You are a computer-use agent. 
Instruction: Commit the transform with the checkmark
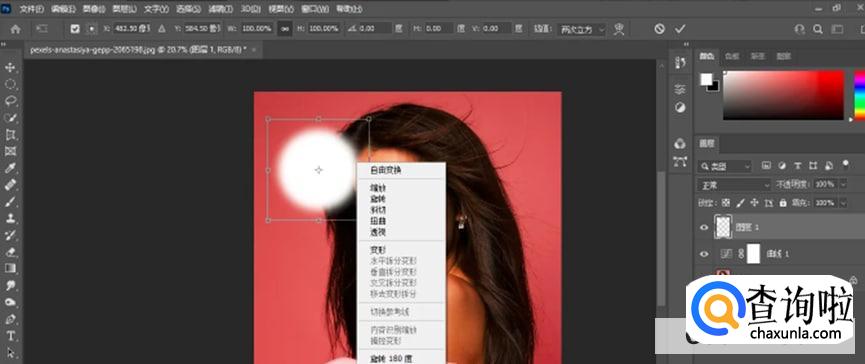tap(680, 29)
